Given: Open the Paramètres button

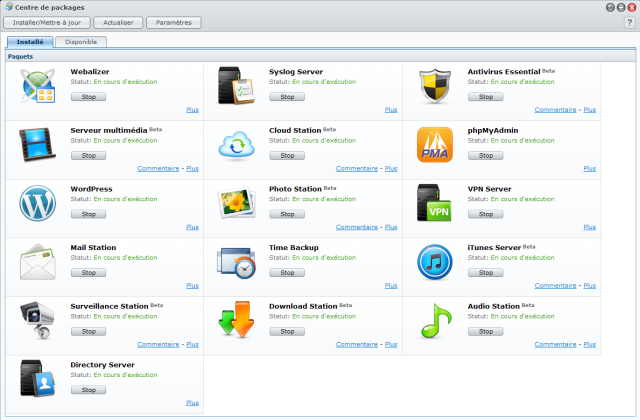Looking at the screenshot, I should point(180,22).
